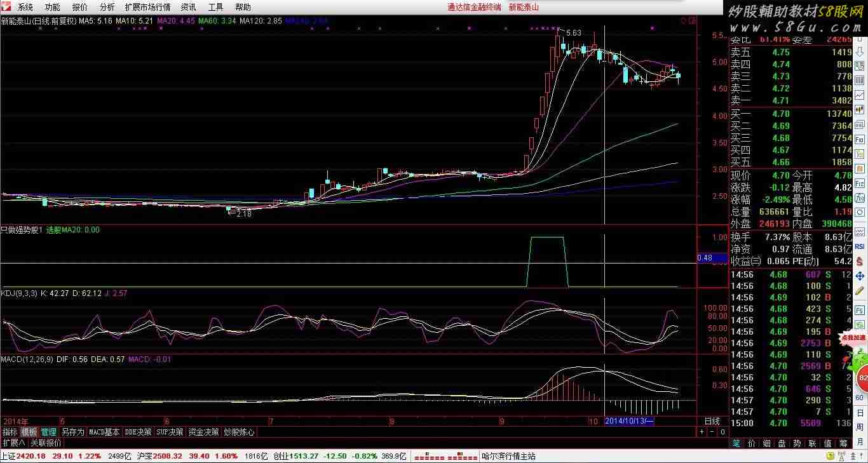Viewport: 868px width, 463px height.
Task: Open the 报价 menu
Action: (x=80, y=7)
